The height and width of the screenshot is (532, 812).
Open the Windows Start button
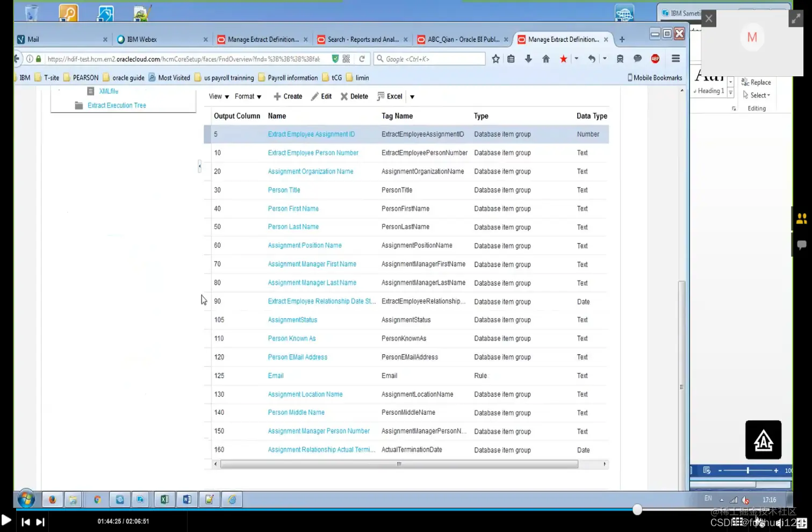(x=26, y=499)
